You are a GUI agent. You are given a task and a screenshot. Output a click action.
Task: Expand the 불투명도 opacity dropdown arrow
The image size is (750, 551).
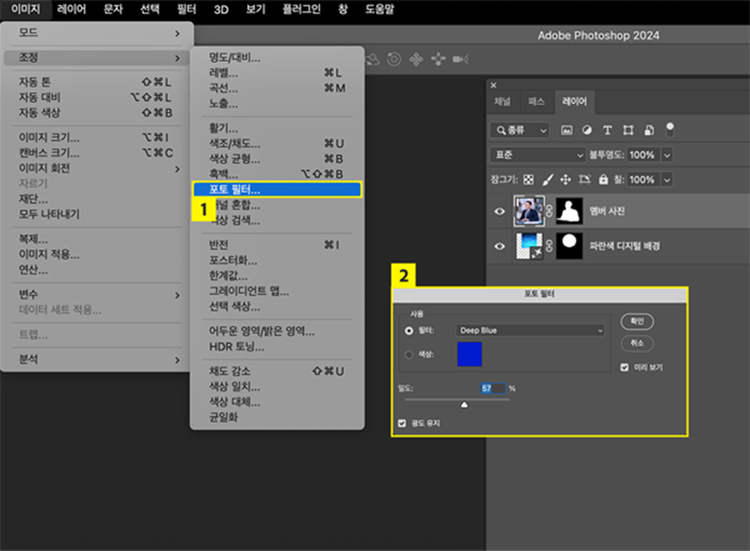pyautogui.click(x=667, y=155)
